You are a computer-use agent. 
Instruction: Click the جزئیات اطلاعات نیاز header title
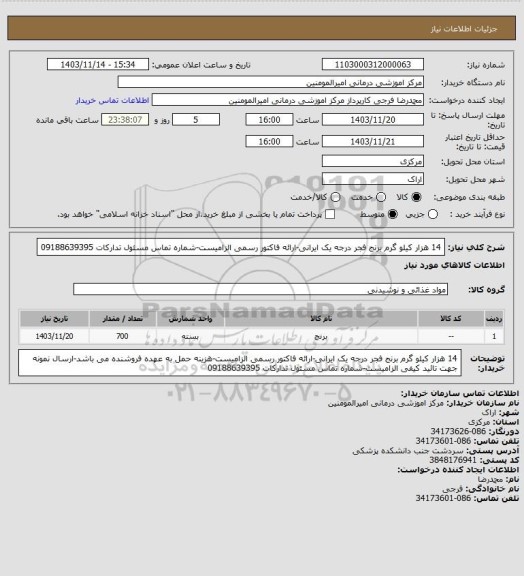tap(464, 29)
